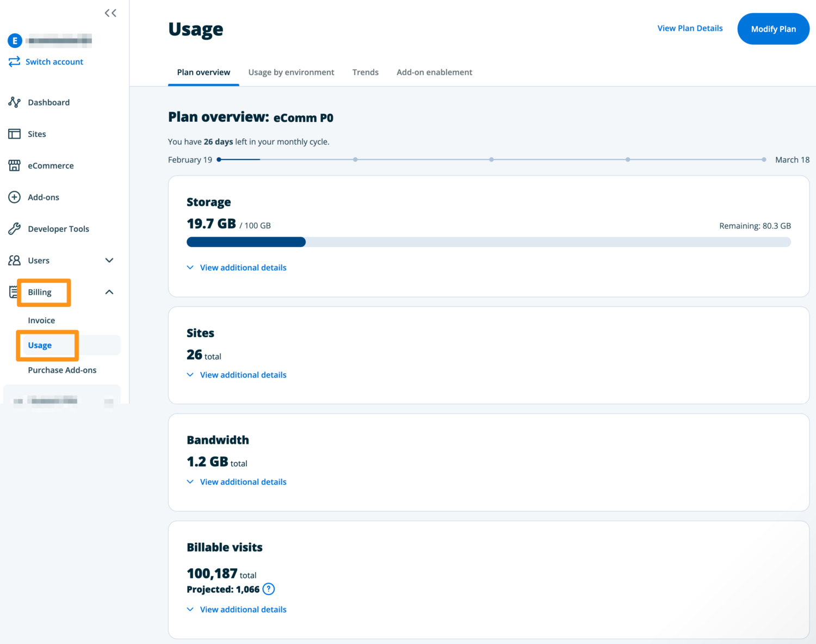The height and width of the screenshot is (644, 816).
Task: Click the Modify Plan button
Action: (773, 28)
